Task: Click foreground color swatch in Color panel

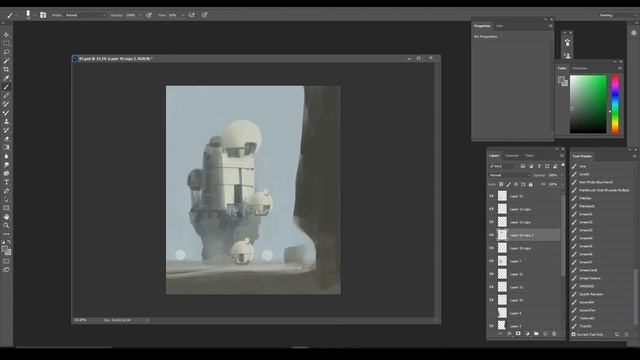Action: (562, 79)
